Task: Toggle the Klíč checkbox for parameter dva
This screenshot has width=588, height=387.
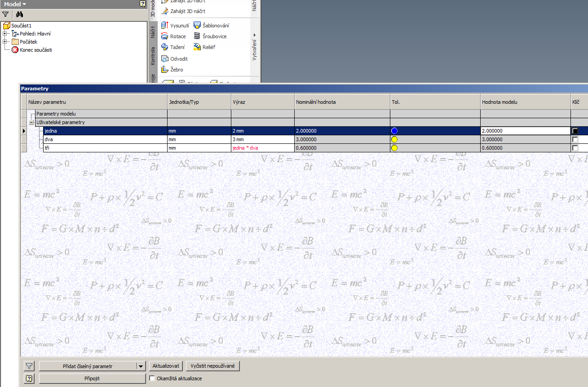Action: (575, 139)
